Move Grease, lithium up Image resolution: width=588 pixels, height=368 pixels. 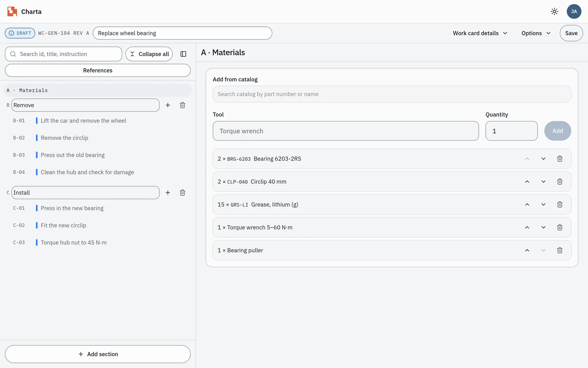(x=527, y=204)
